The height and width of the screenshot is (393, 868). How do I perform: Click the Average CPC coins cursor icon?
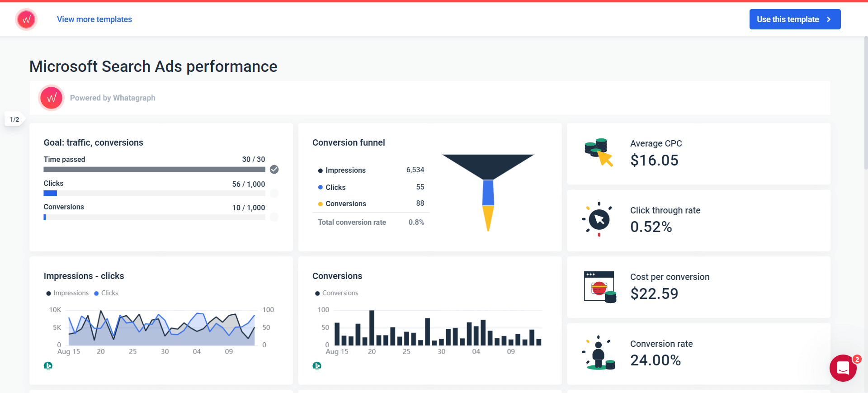599,152
